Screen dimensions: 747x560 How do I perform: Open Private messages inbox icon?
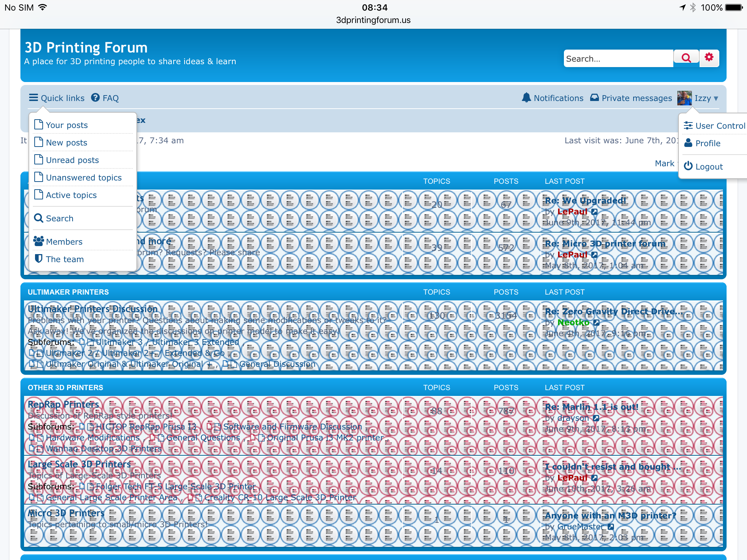coord(594,98)
